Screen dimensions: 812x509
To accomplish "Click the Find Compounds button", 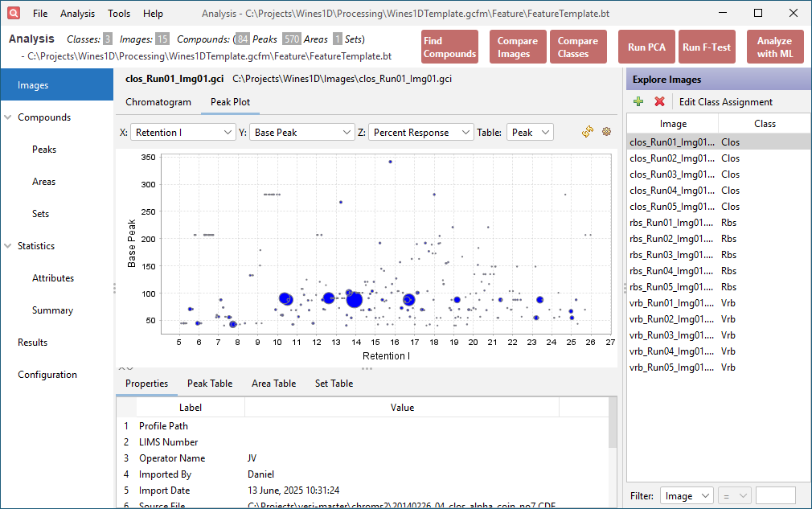I will (x=449, y=47).
